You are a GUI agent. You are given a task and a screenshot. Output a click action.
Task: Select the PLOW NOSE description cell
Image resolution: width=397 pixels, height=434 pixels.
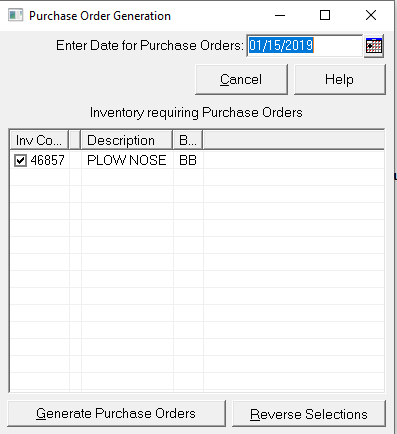click(x=127, y=160)
